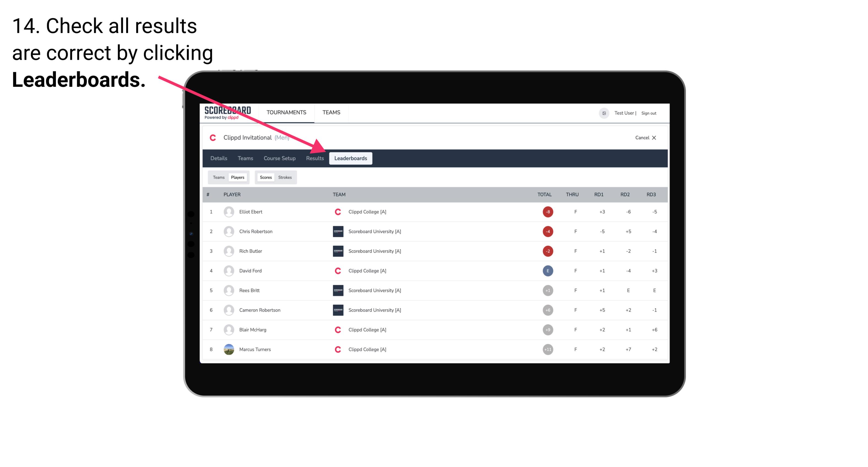
Task: Select the Leaderboards tab
Action: click(x=351, y=158)
